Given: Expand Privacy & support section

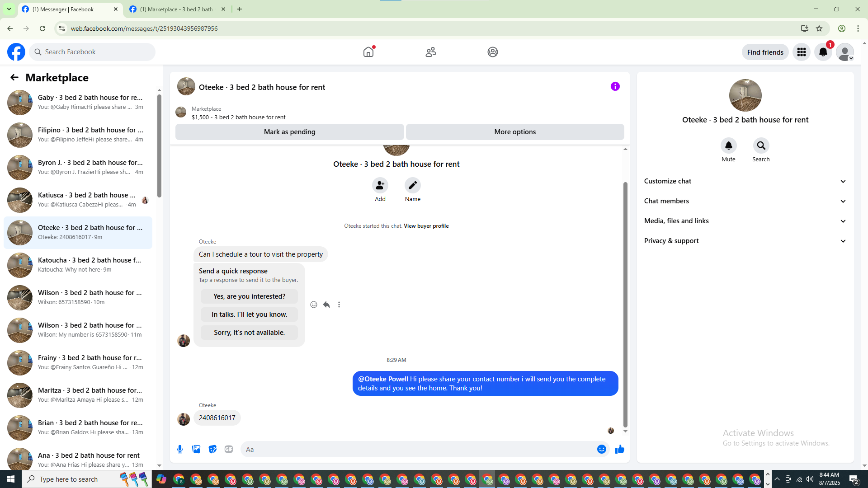Looking at the screenshot, I should pyautogui.click(x=745, y=241).
